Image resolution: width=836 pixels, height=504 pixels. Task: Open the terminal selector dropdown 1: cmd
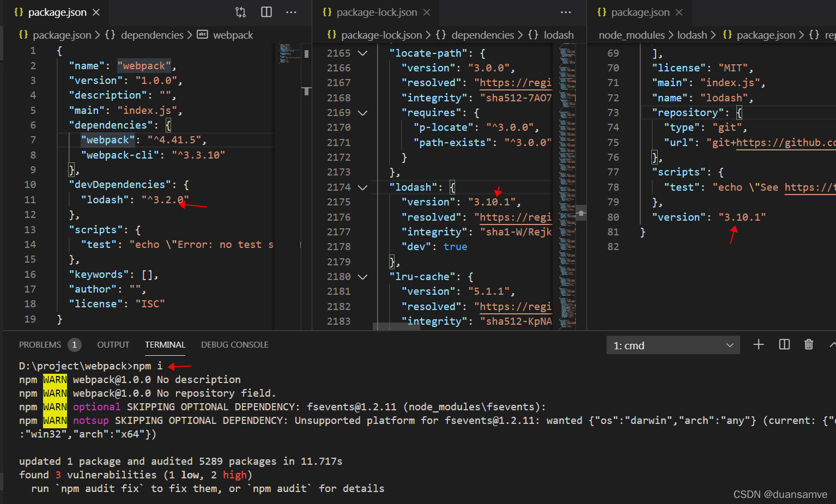tap(673, 345)
